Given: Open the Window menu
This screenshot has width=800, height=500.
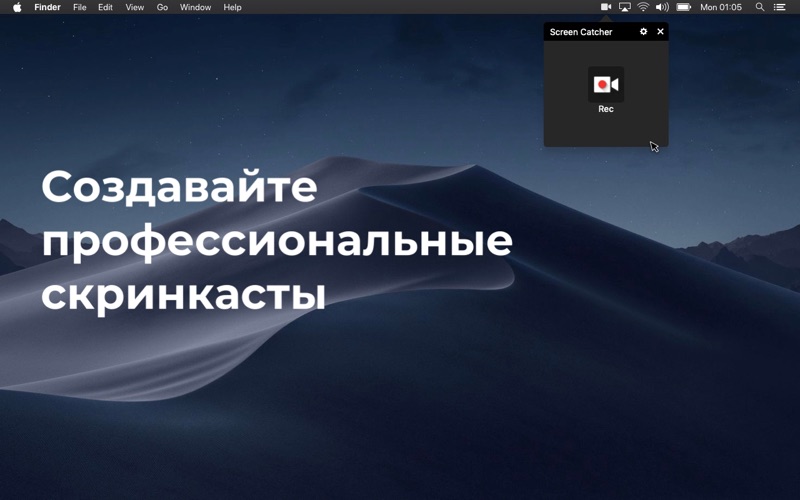Looking at the screenshot, I should pyautogui.click(x=195, y=7).
